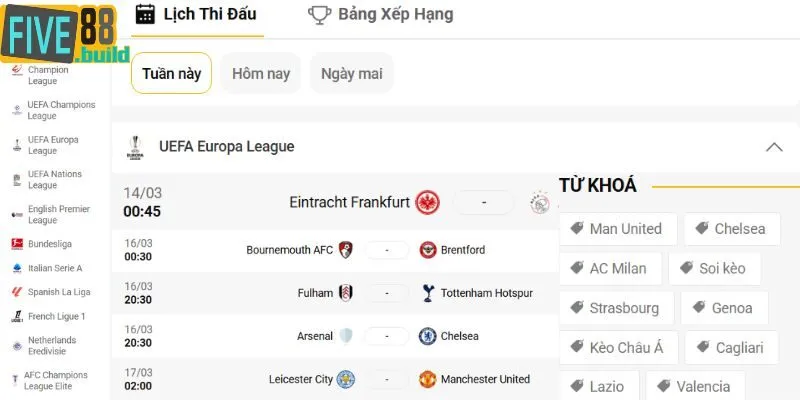Switch to Bảng Xếp Hạng tab
Screen dimensions: 800x400
coord(380,14)
